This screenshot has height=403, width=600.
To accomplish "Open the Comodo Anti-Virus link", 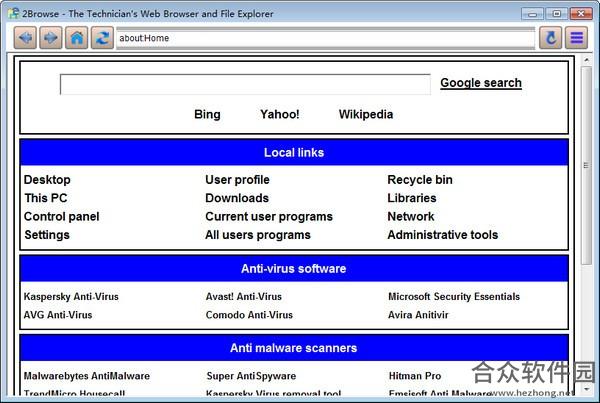I will pyautogui.click(x=249, y=315).
